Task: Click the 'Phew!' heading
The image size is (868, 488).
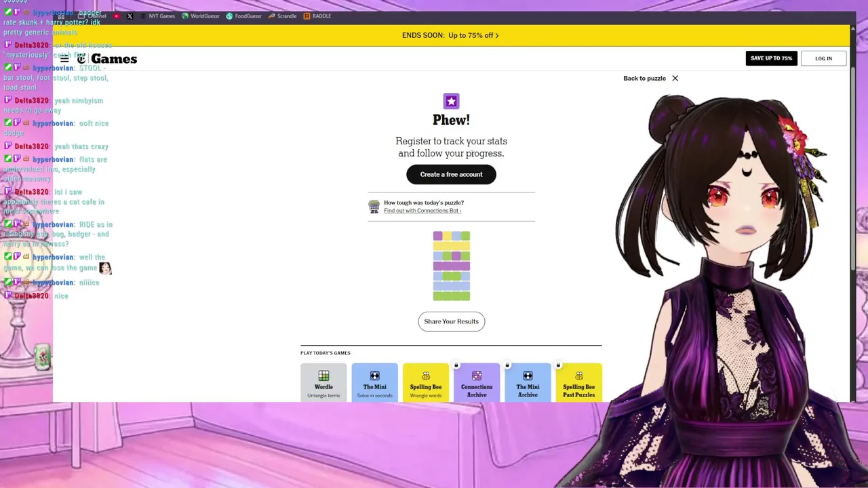Action: [x=451, y=120]
